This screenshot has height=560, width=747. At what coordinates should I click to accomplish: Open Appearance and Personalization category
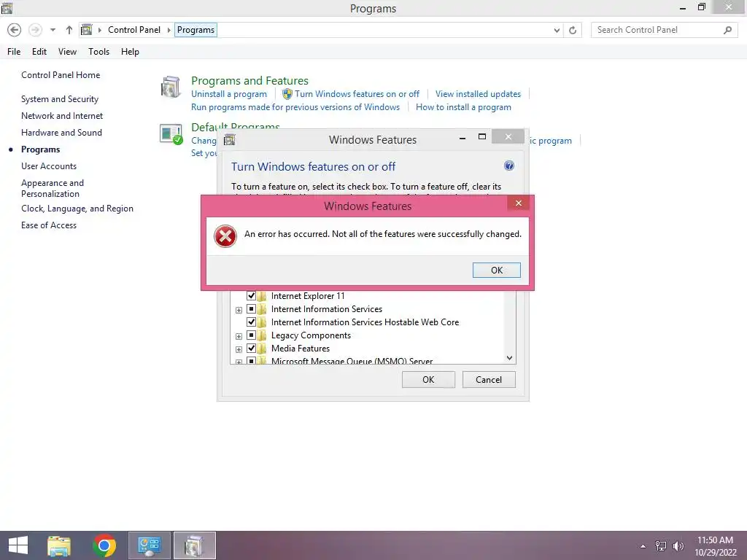[x=53, y=188]
